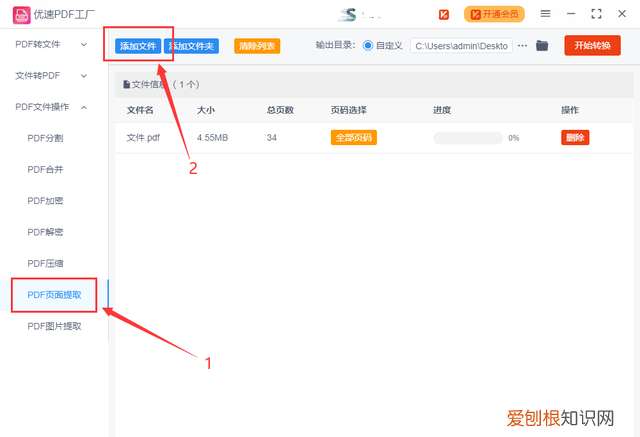The width and height of the screenshot is (640, 437).
Task: Open the output folder icon
Action: (542, 46)
